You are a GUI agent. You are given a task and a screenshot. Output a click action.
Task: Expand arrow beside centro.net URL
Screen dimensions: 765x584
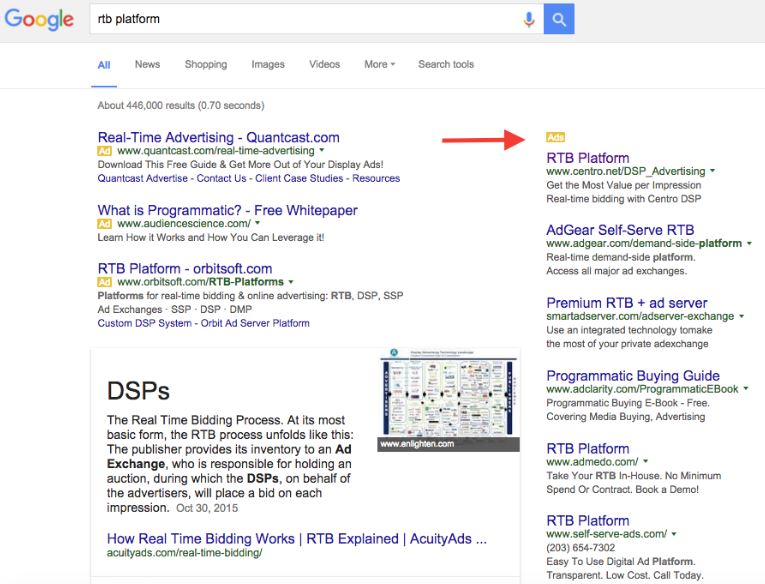712,171
